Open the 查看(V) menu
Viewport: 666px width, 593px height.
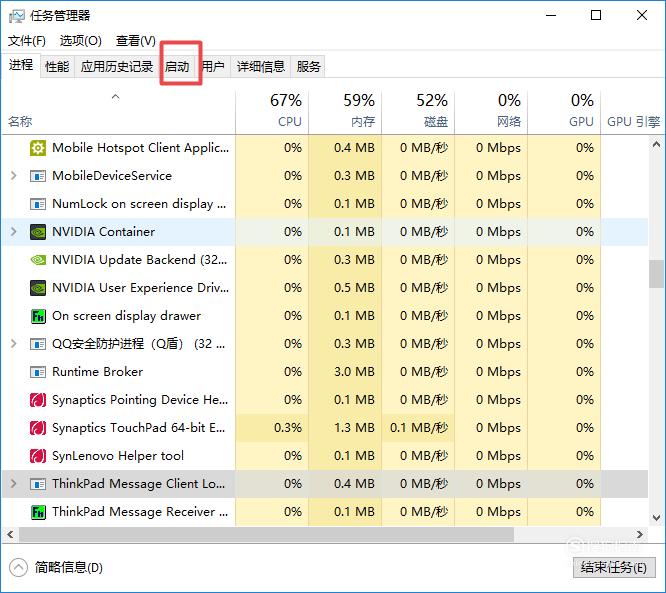click(136, 41)
